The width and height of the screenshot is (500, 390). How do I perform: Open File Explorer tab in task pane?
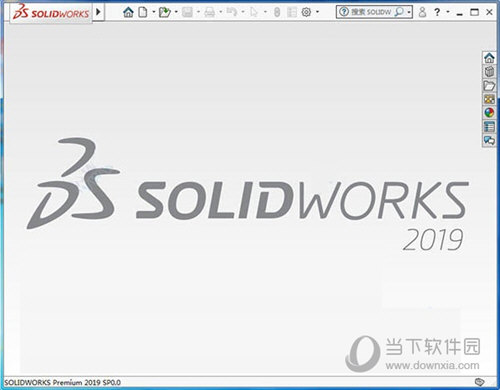(x=489, y=86)
